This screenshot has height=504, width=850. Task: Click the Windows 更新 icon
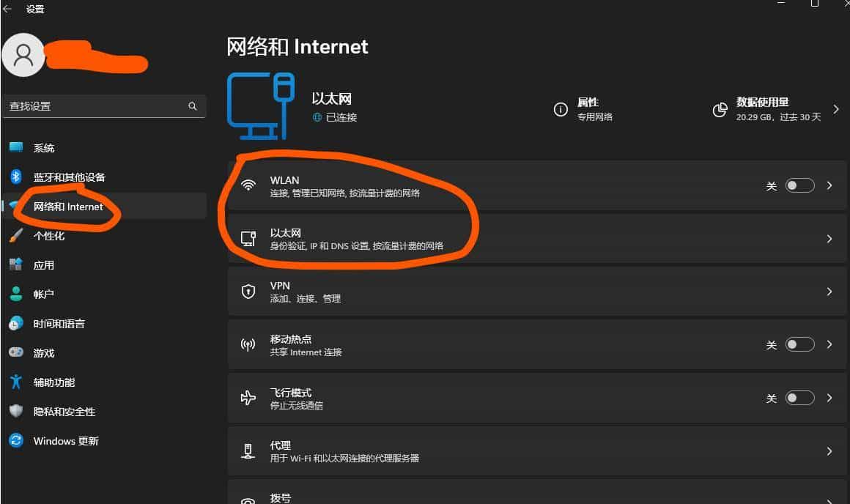(16, 441)
